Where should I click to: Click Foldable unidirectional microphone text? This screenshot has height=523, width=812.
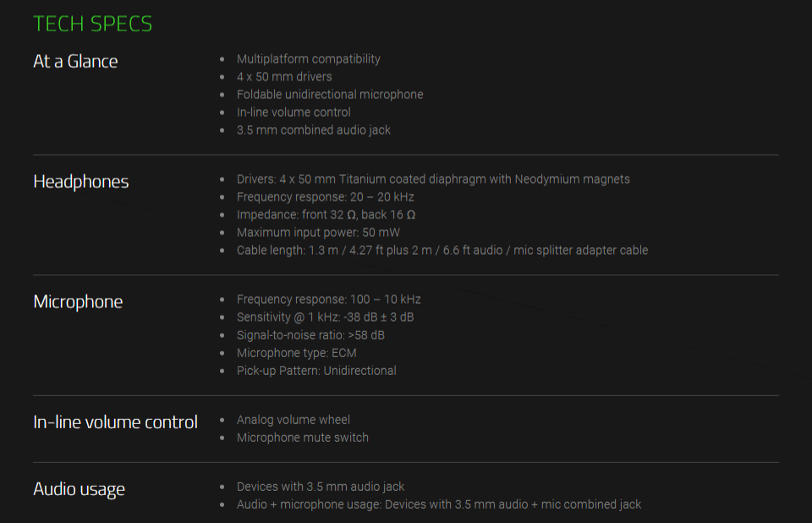[x=330, y=94]
